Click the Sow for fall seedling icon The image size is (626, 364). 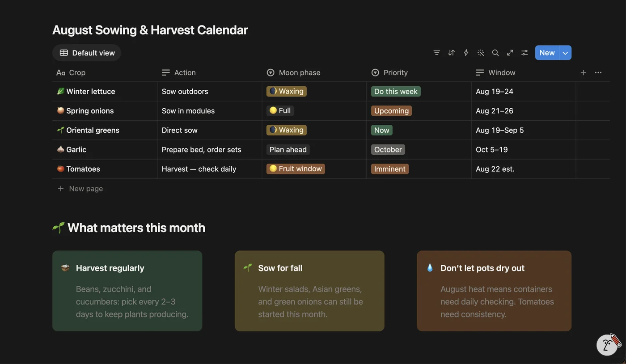[247, 268]
